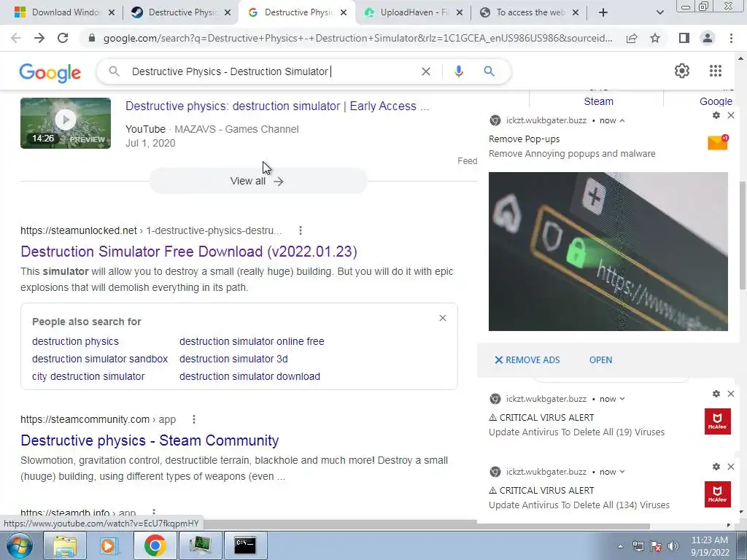This screenshot has height=560, width=747.
Task: Go forward with the browser forward arrow
Action: coord(39,38)
